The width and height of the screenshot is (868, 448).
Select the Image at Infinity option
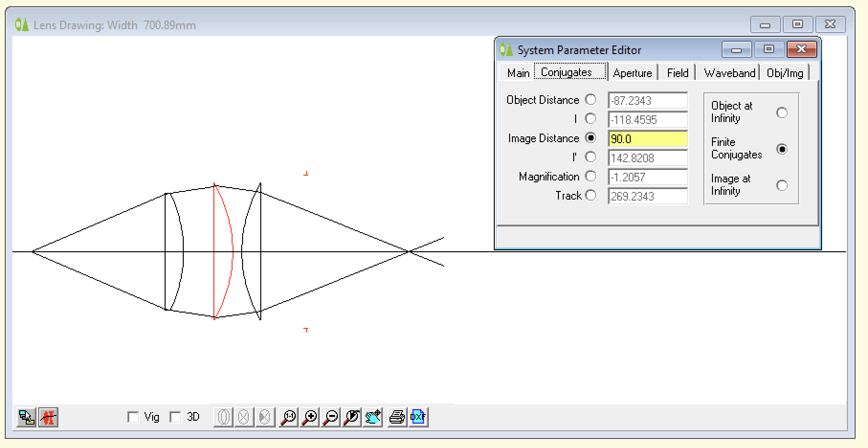coord(781,185)
